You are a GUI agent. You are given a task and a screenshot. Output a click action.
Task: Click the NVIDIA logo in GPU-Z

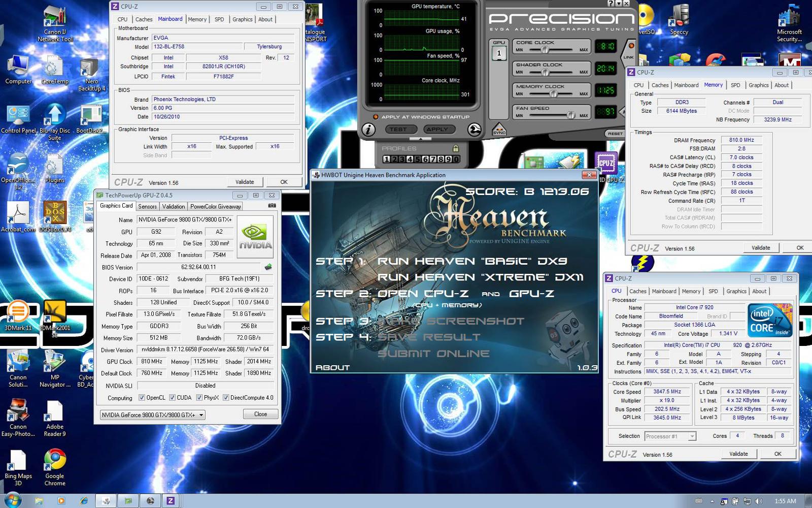pyautogui.click(x=255, y=237)
